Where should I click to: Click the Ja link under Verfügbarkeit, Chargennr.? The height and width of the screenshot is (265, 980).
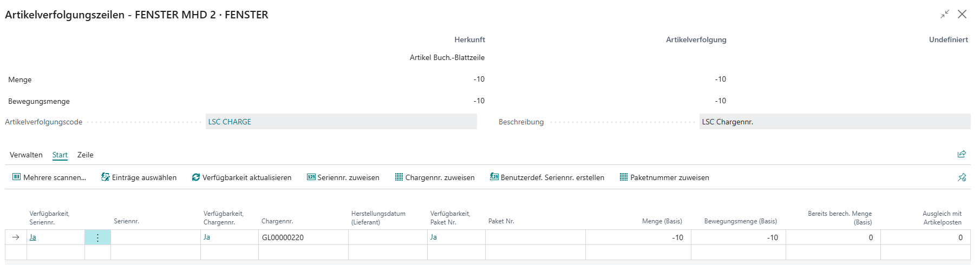point(207,237)
